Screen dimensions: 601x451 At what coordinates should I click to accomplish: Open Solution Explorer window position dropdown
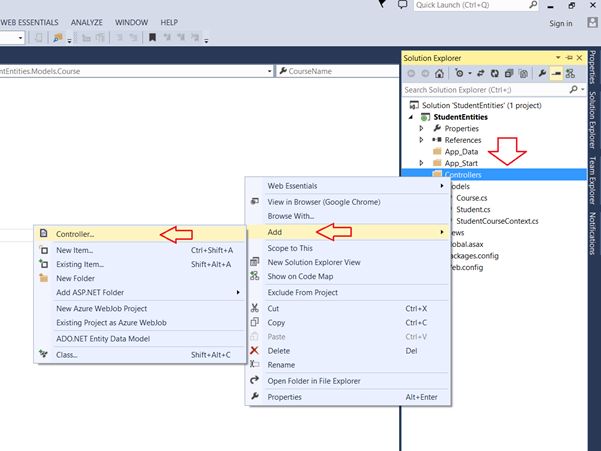[x=558, y=58]
